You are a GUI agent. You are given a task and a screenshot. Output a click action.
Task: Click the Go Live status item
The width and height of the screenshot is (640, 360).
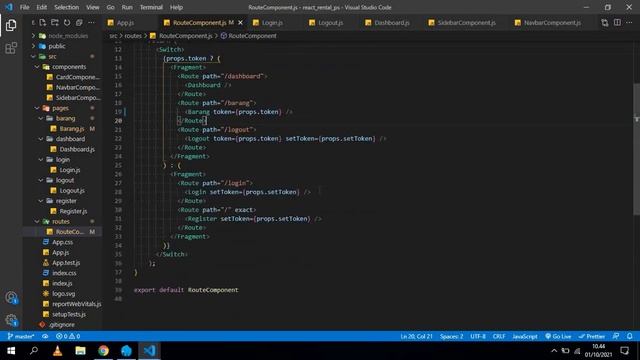click(x=558, y=336)
